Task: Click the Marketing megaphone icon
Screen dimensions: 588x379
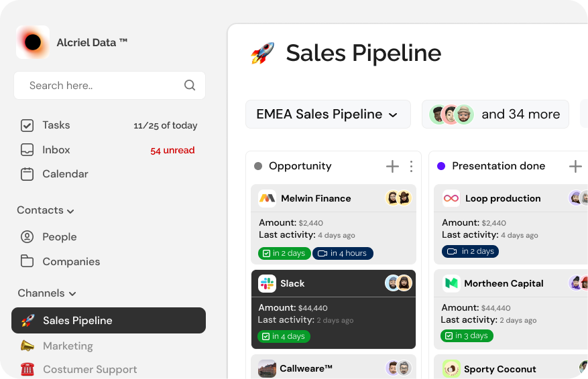Action: [27, 346]
